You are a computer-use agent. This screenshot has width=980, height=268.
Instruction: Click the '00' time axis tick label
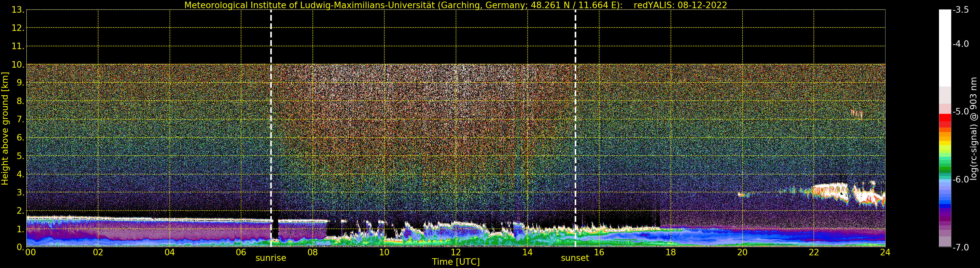(x=30, y=252)
